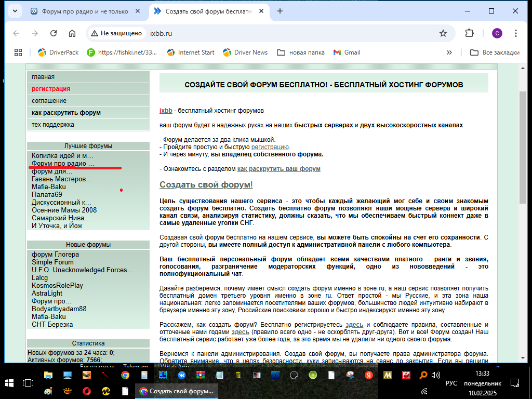Open browser home page
This screenshot has height=399, width=532.
click(72, 33)
